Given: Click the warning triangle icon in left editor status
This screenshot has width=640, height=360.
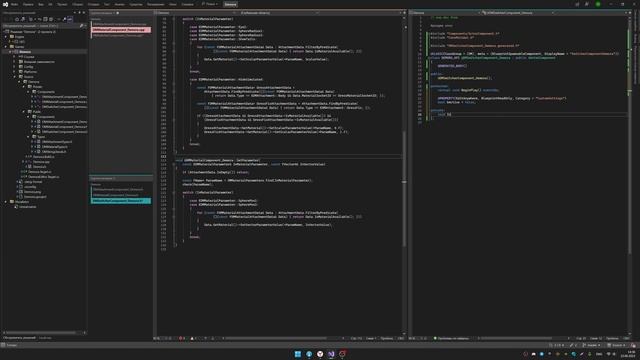Looking at the screenshot, I should [x=193, y=338].
